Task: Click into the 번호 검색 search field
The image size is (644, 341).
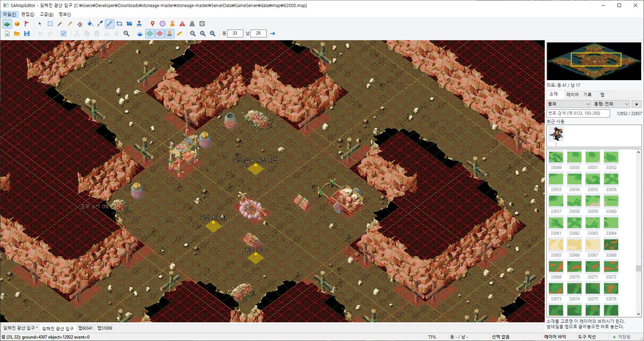Action: [578, 113]
